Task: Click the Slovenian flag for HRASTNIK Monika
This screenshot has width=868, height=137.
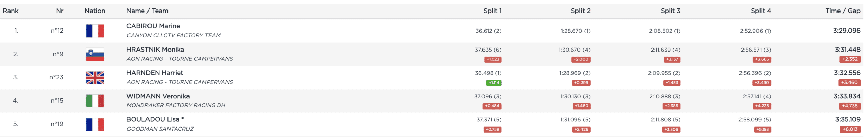Action: [95, 54]
